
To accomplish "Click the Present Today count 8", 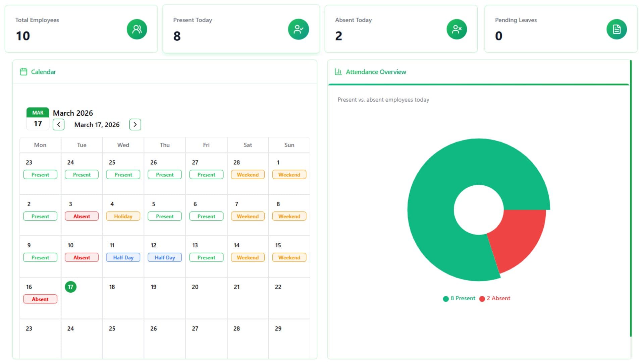I will pos(177,36).
